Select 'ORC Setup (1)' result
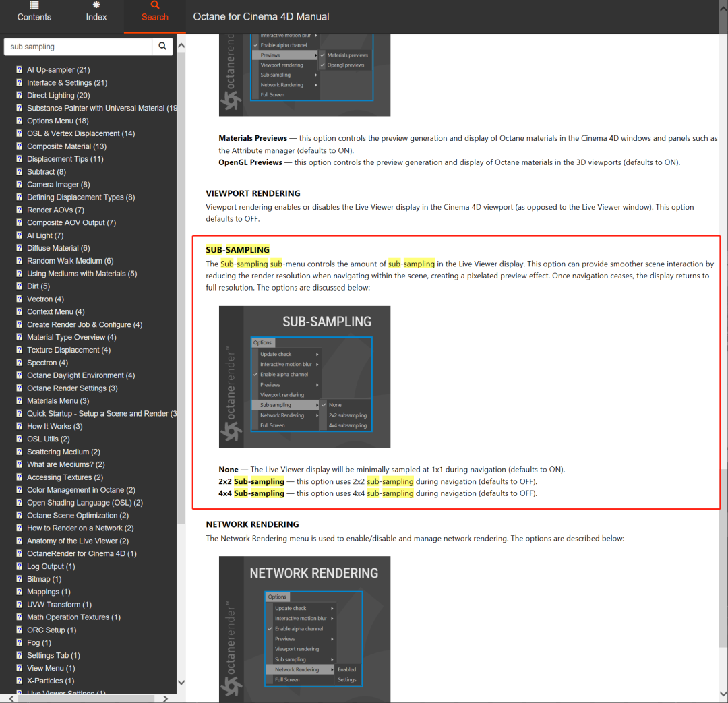This screenshot has width=728, height=703. pos(51,630)
